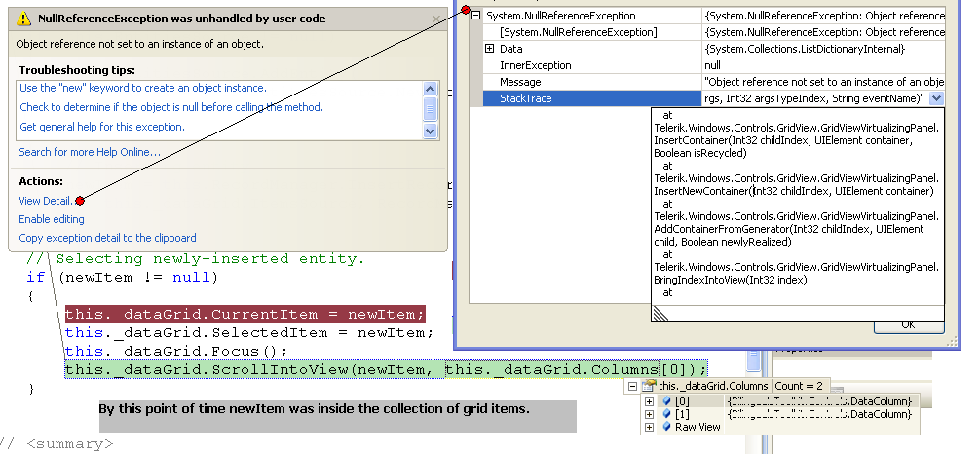Click the stack trace popup resize grip

[x=660, y=314]
